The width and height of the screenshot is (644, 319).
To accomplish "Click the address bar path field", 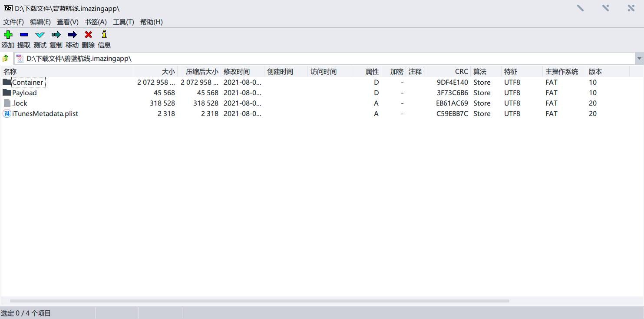I will [304, 58].
